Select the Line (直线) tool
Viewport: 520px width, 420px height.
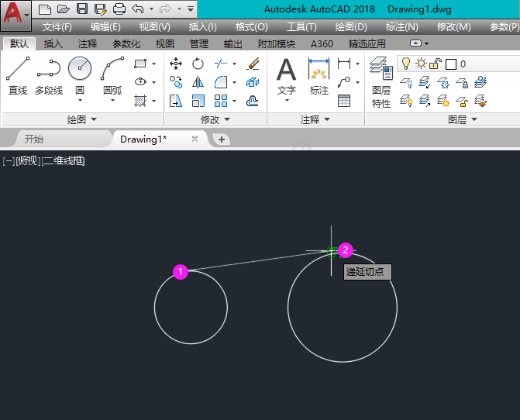click(18, 76)
